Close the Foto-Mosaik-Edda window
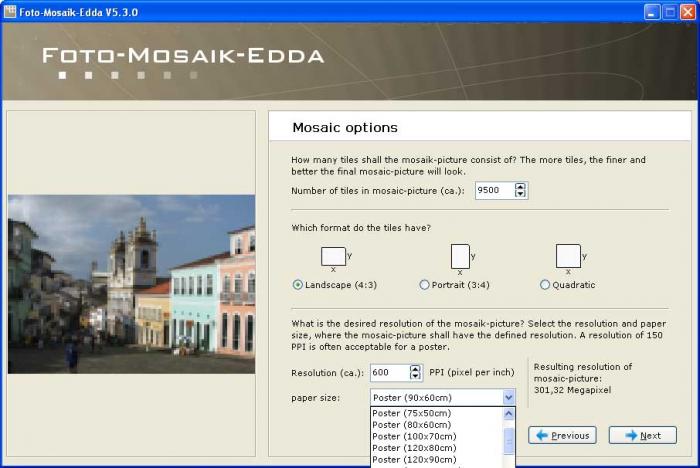The width and height of the screenshot is (700, 468). (688, 12)
